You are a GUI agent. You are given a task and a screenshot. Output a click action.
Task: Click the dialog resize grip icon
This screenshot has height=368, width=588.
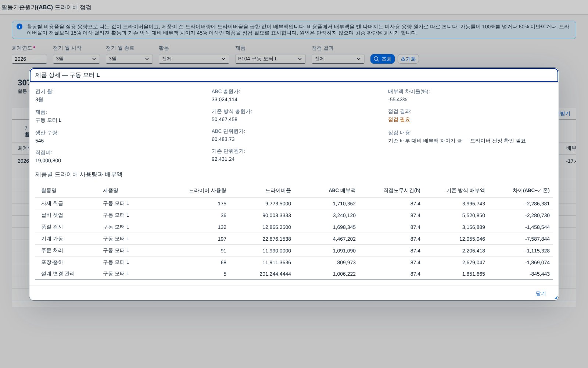[x=556, y=298]
